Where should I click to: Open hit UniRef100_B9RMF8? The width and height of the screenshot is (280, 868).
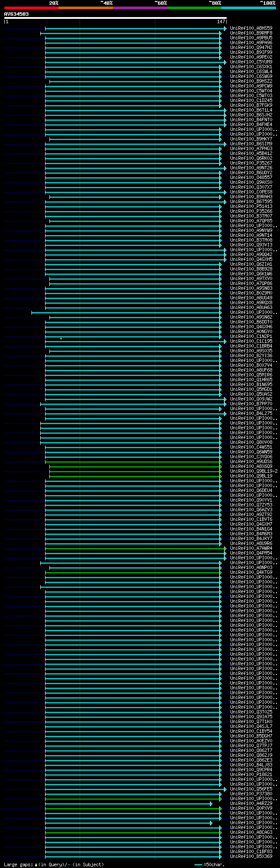pyautogui.click(x=251, y=33)
